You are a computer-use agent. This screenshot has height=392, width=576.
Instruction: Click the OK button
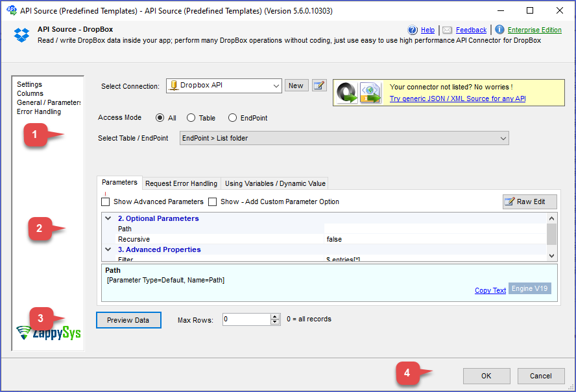(486, 376)
